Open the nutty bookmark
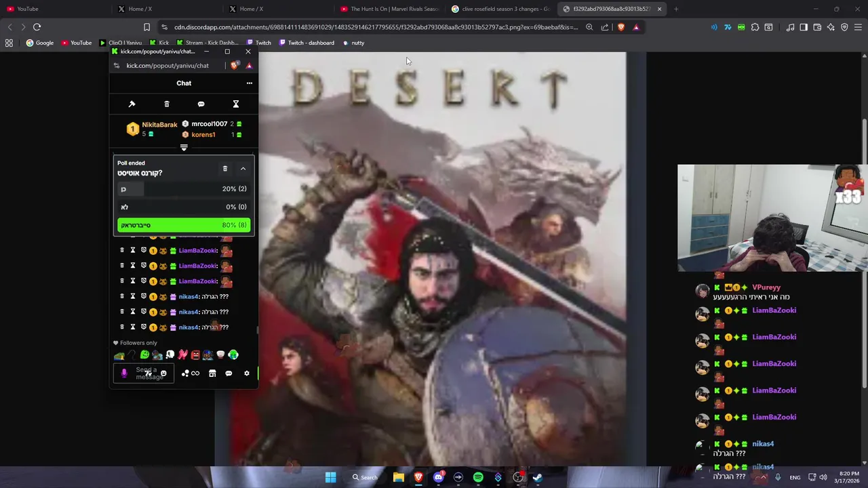The image size is (868, 488). point(353,43)
